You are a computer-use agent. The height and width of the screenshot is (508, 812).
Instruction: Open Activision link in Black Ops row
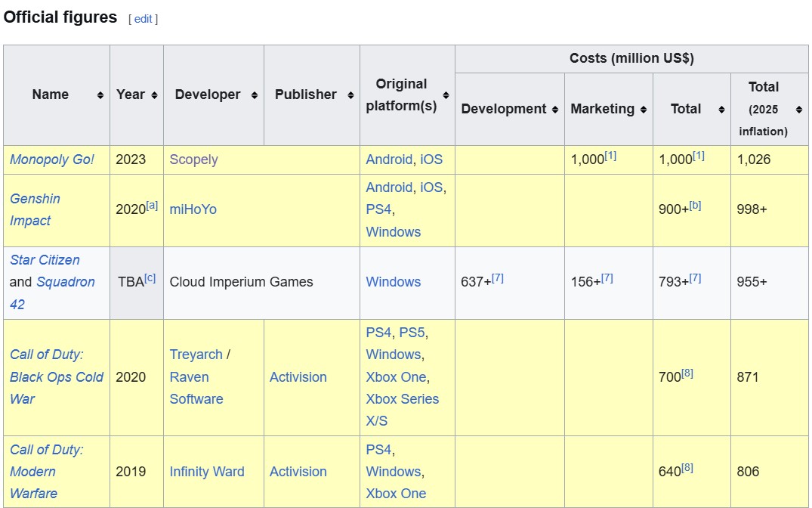point(298,377)
